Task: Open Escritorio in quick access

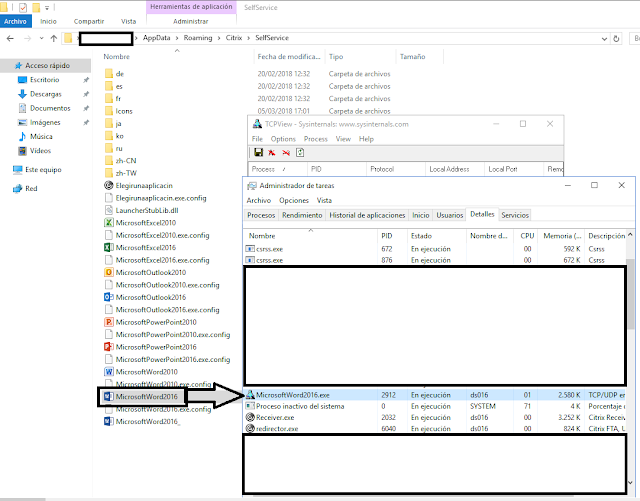Action: pyautogui.click(x=44, y=80)
